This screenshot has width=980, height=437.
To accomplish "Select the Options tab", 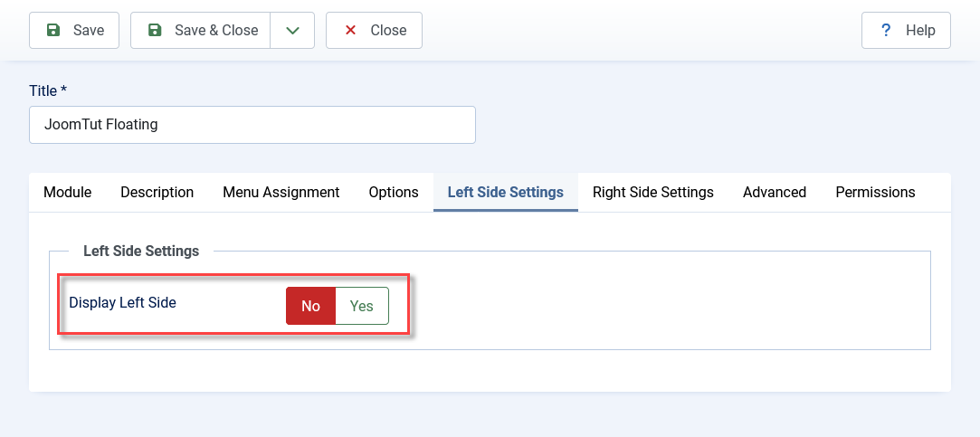I will coord(394,192).
